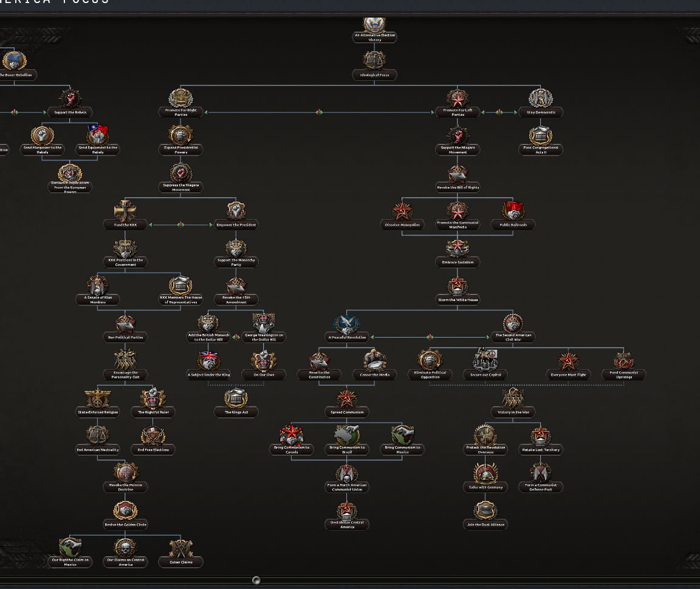The height and width of the screenshot is (589, 700).
Task: Choose Add the British Monarch to Dollar Bill
Action: pos(208,329)
